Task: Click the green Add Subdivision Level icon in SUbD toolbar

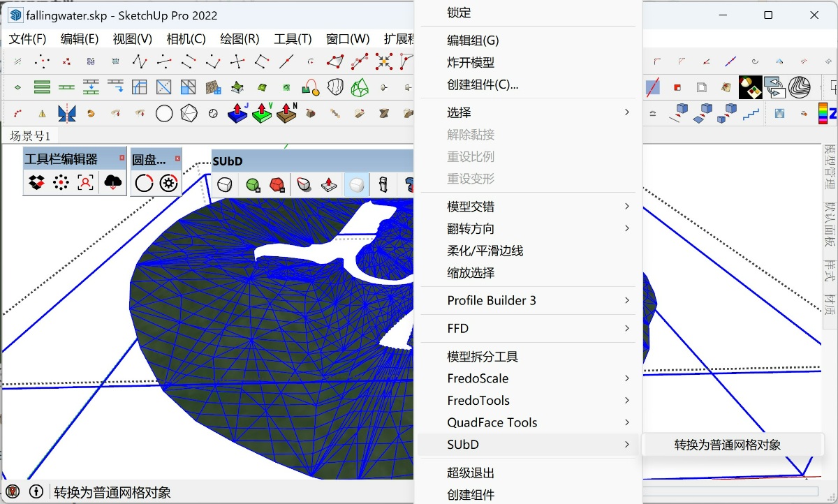Action: 253,184
